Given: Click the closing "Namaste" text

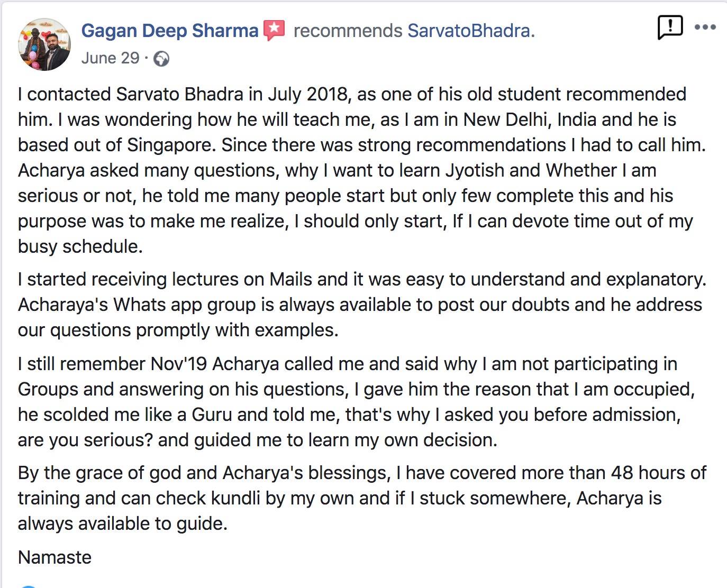Looking at the screenshot, I should [54, 557].
